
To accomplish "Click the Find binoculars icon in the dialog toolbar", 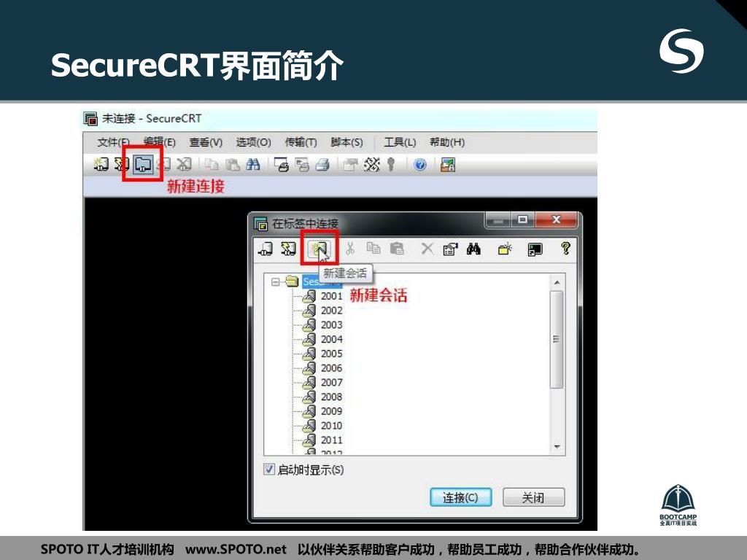I will click(473, 249).
